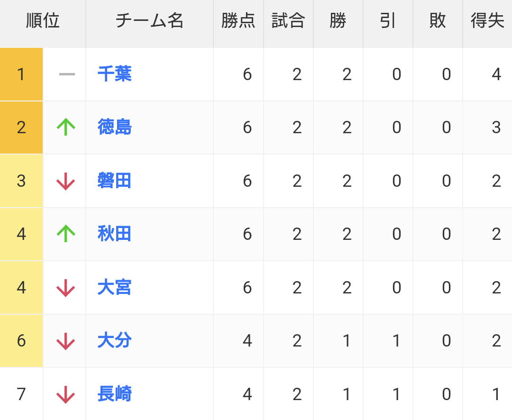The image size is (512, 420).
Task: Click the 得失 column header
Action: point(487,21)
